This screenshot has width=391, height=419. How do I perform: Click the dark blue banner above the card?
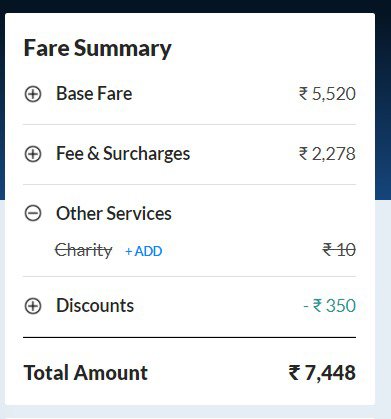click(x=195, y=6)
